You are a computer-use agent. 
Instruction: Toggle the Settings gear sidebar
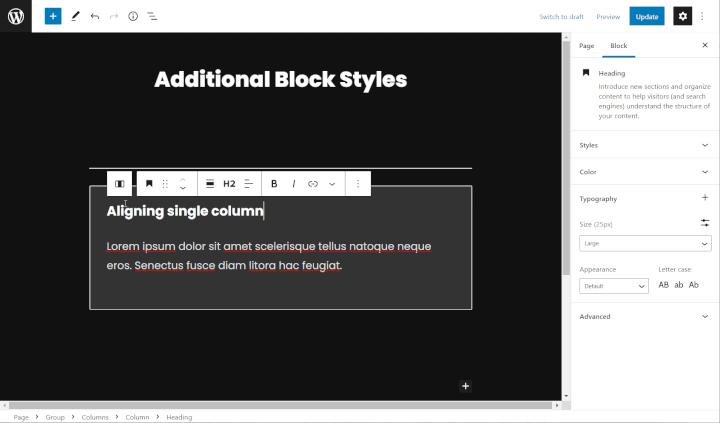[682, 16]
